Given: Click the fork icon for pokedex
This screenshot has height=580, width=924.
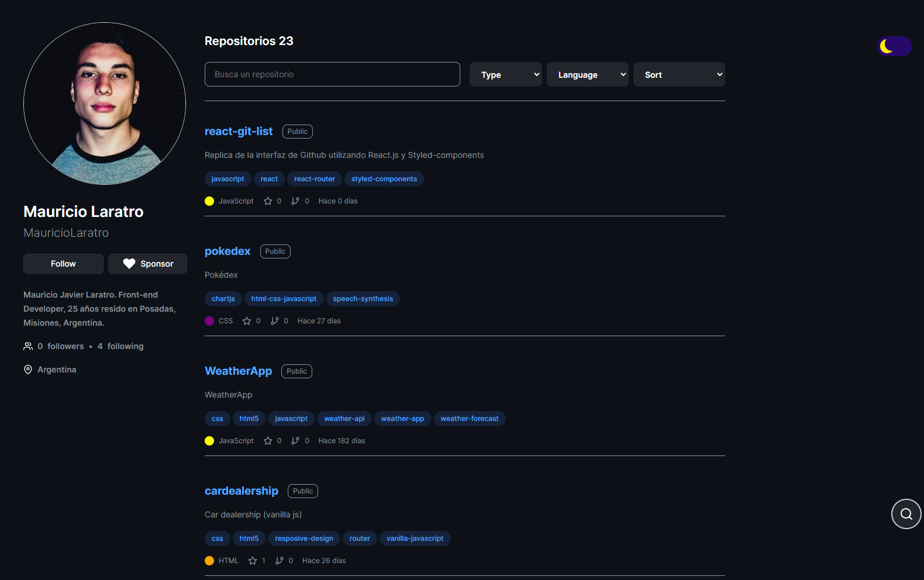Looking at the screenshot, I should [x=275, y=321].
